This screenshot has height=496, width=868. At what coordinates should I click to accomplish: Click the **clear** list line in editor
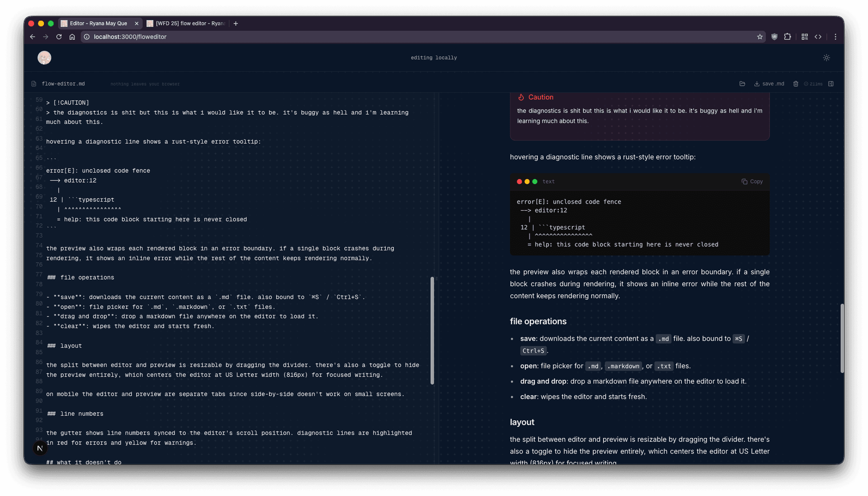[x=130, y=326]
